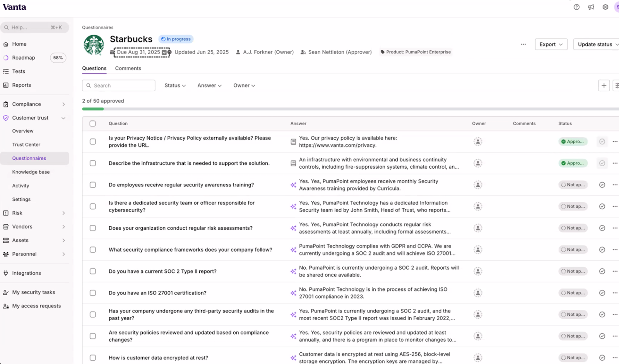The height and width of the screenshot is (364, 619).
Task: Check the ISO 27001 certification row checkbox
Action: (x=92, y=293)
